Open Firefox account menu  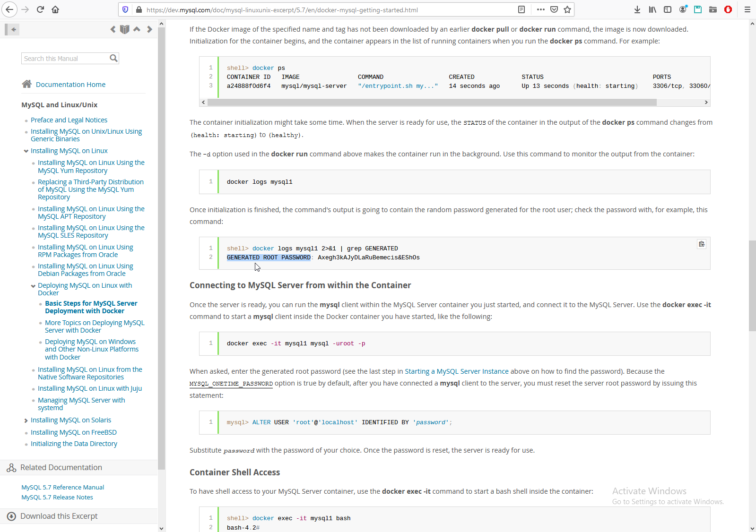[x=683, y=9]
